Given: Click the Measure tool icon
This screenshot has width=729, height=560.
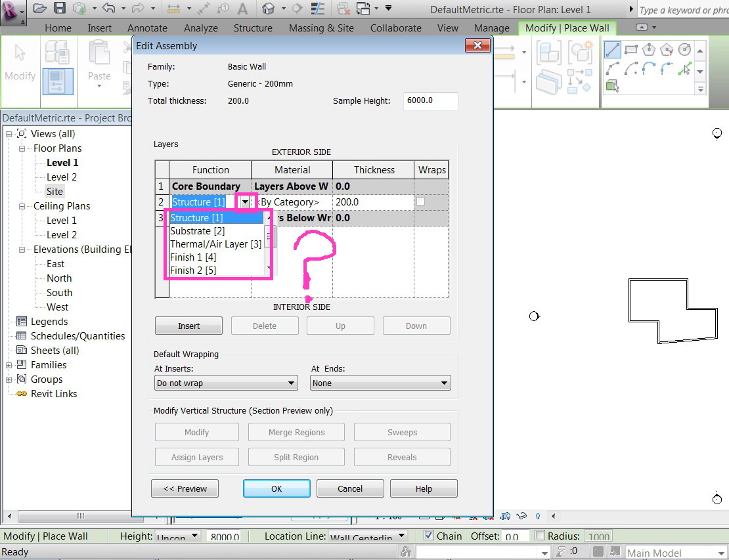Looking at the screenshot, I should click(x=175, y=8).
